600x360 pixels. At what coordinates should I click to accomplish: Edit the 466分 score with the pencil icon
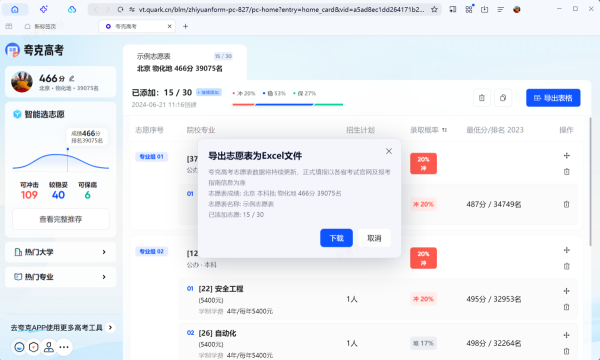[72, 78]
